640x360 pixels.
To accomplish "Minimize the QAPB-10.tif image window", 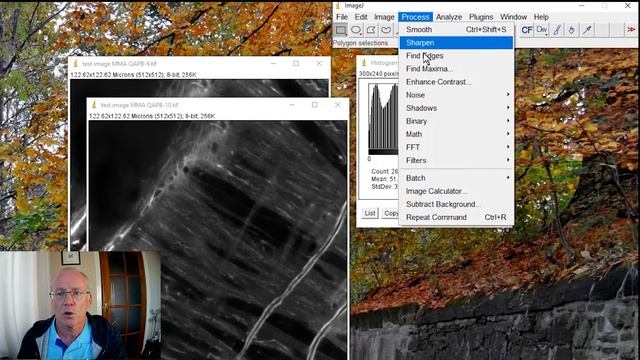I will coord(292,105).
